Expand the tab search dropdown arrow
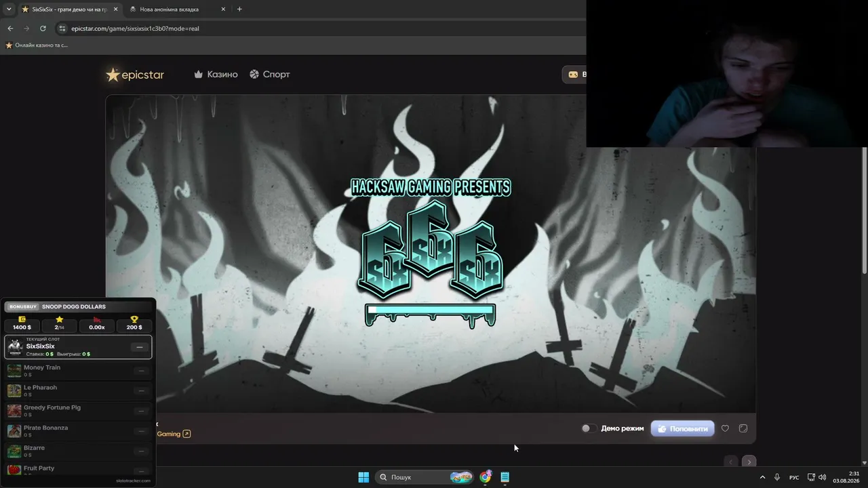 [x=9, y=9]
